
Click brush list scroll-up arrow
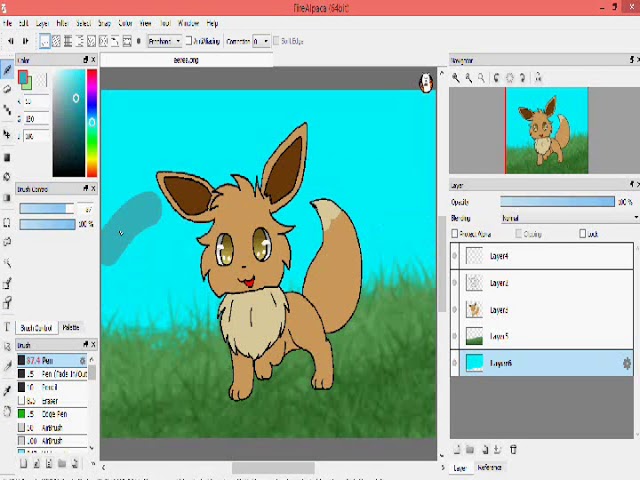(x=92, y=359)
